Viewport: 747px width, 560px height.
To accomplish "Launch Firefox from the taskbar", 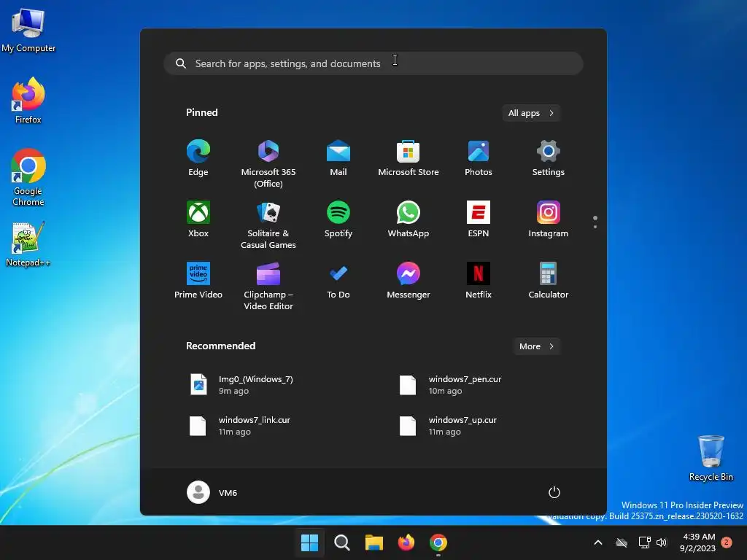I will tap(406, 542).
